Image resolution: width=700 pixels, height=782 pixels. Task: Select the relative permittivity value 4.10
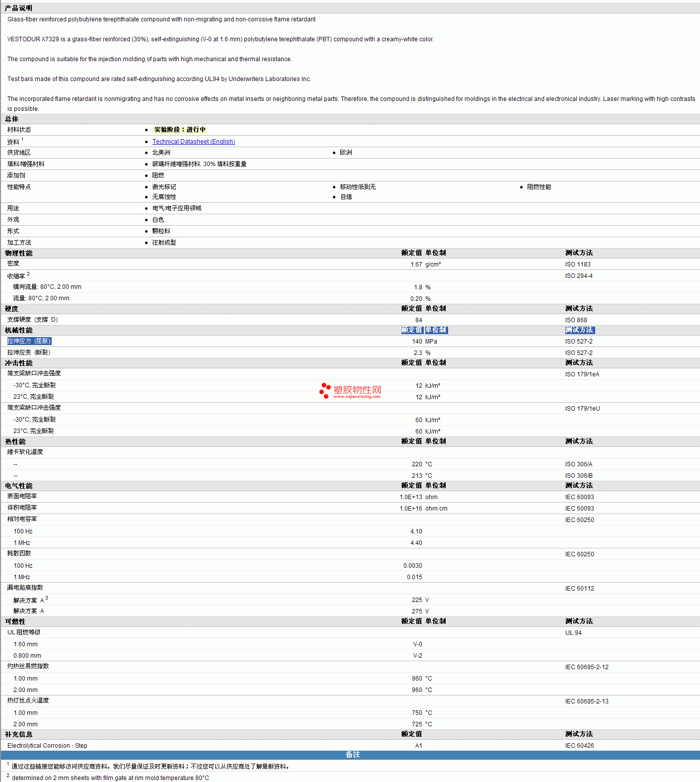click(x=416, y=531)
